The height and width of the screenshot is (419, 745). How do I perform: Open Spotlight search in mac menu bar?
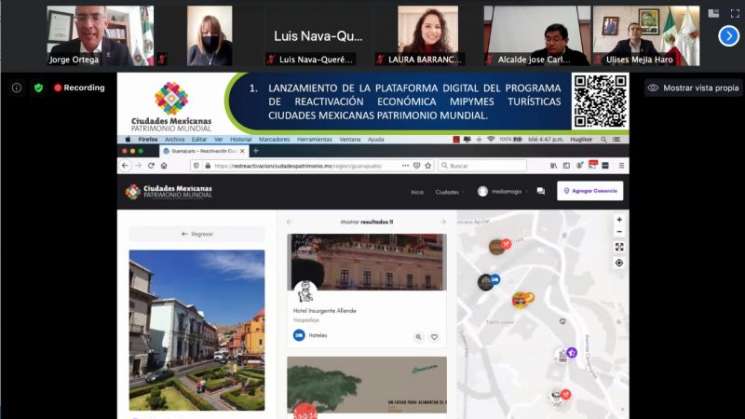[x=603, y=140]
